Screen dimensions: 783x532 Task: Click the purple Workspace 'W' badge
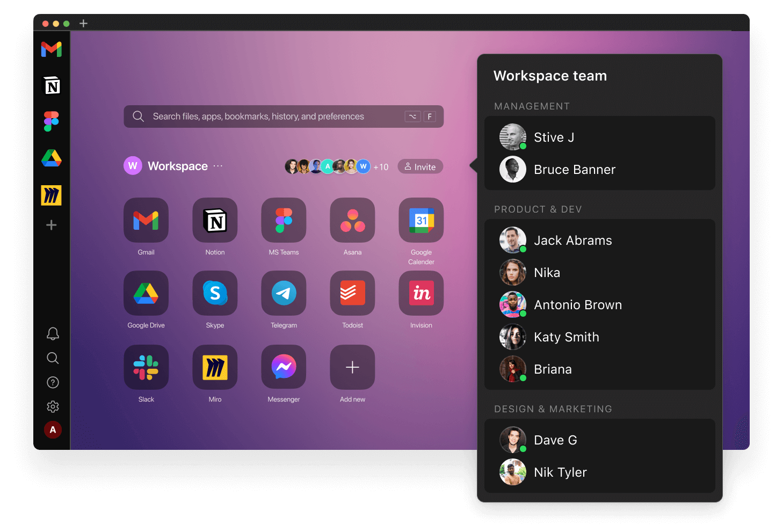click(133, 166)
